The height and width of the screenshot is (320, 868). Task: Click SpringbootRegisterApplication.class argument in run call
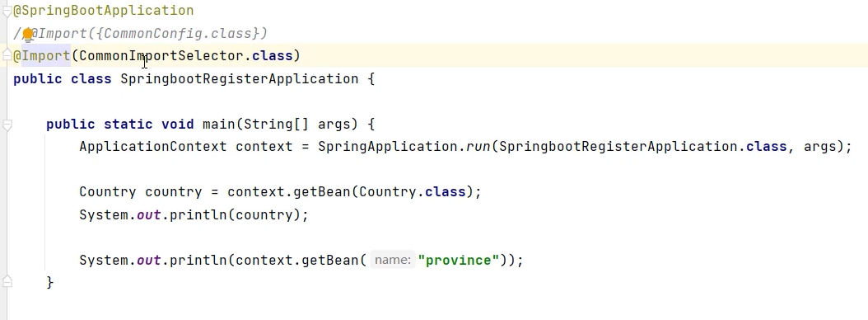click(642, 147)
